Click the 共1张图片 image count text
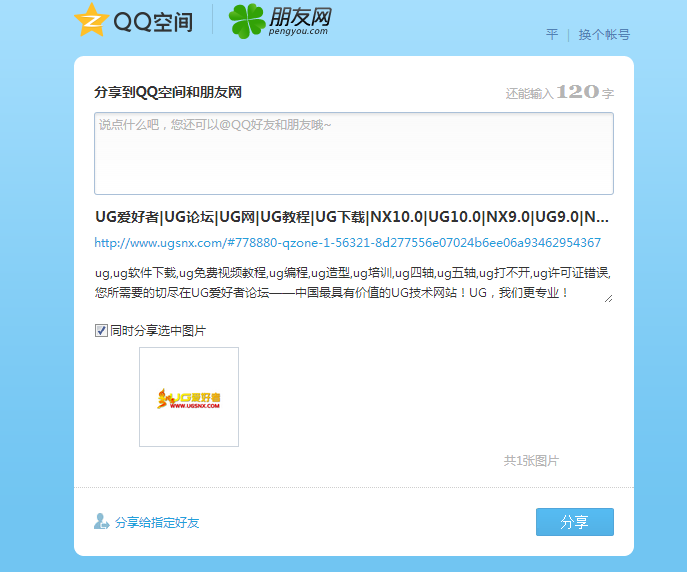 click(531, 461)
